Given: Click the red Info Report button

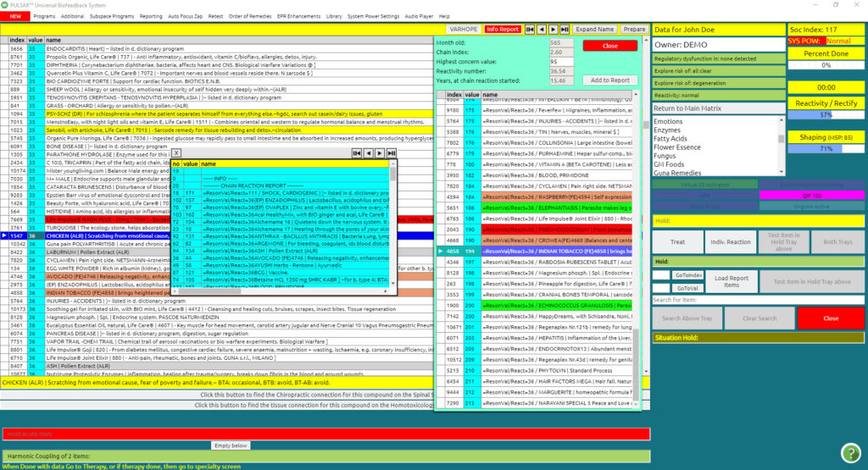Looking at the screenshot, I should [x=503, y=29].
